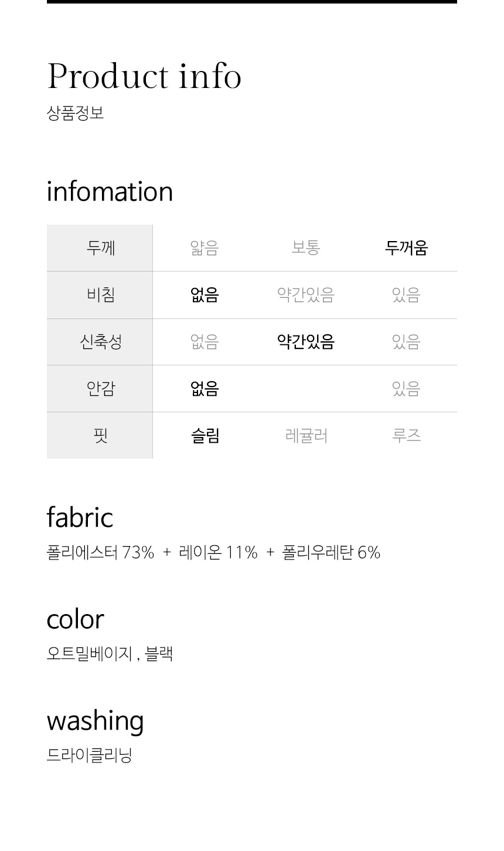
Task: Click the fabric composition text line
Action: pos(213,552)
